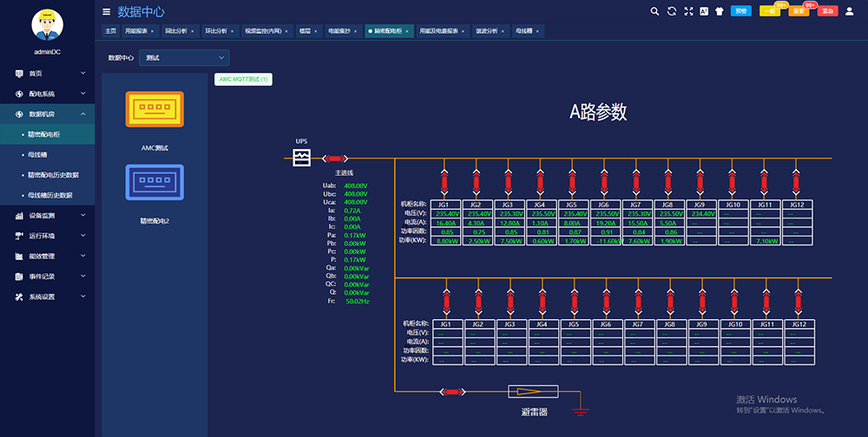Close the 用能报表 tab

[x=152, y=31]
